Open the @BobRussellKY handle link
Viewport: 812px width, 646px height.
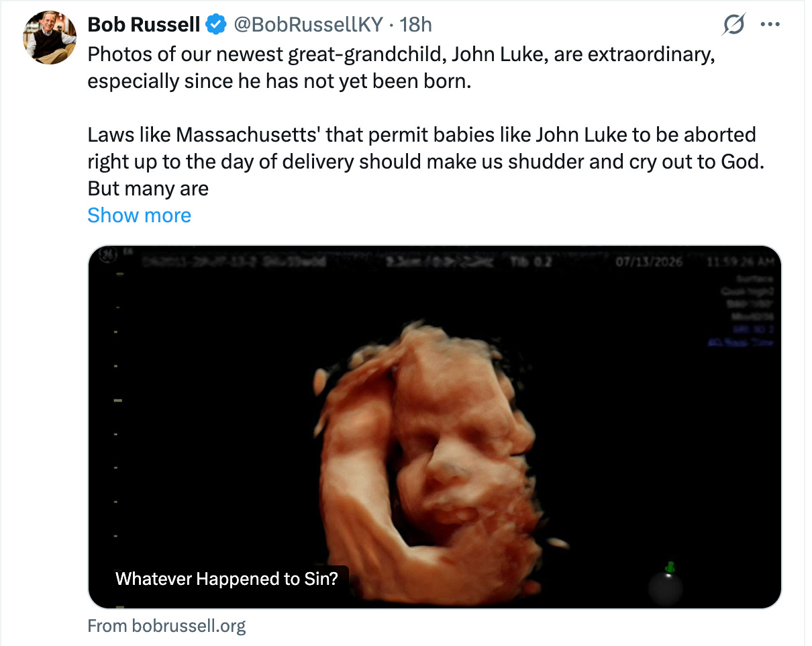[x=308, y=26]
